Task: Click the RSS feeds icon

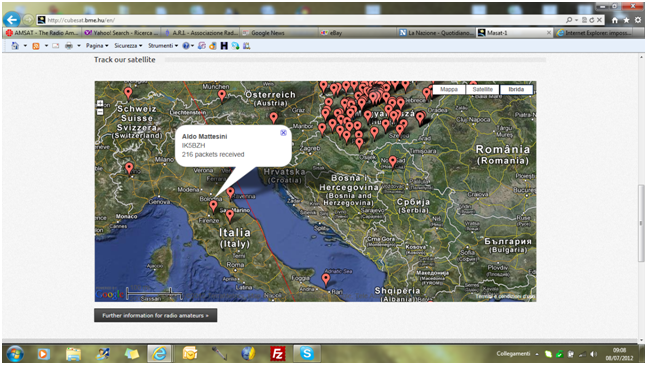Action: click(36, 46)
